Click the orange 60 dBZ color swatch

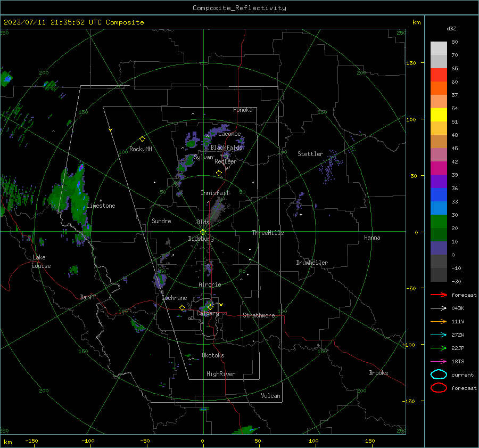[x=439, y=88]
